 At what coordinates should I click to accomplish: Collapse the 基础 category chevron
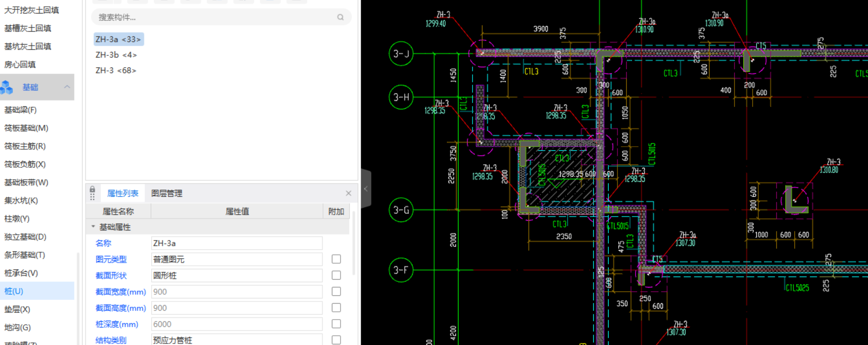click(x=67, y=87)
